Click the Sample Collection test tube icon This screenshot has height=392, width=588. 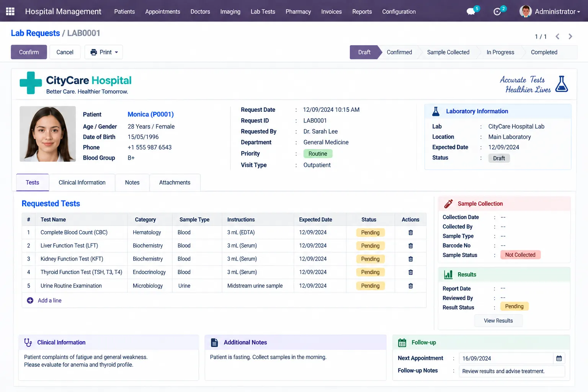tap(448, 204)
